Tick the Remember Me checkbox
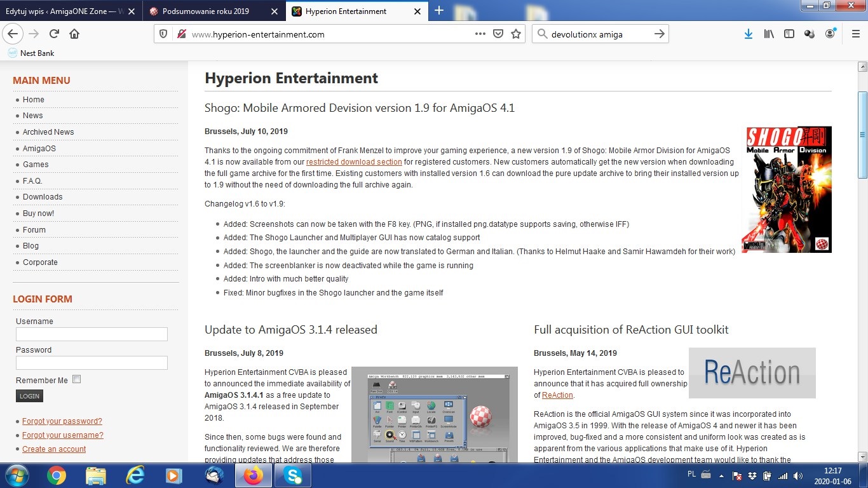 76,379
